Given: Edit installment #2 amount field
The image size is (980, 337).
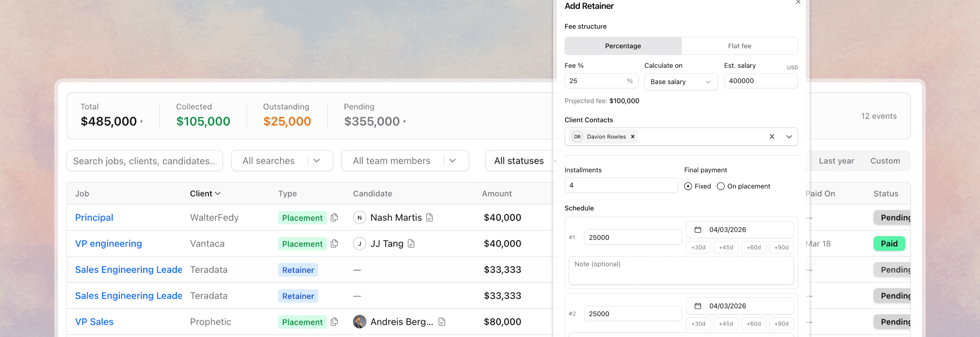Looking at the screenshot, I should point(633,314).
